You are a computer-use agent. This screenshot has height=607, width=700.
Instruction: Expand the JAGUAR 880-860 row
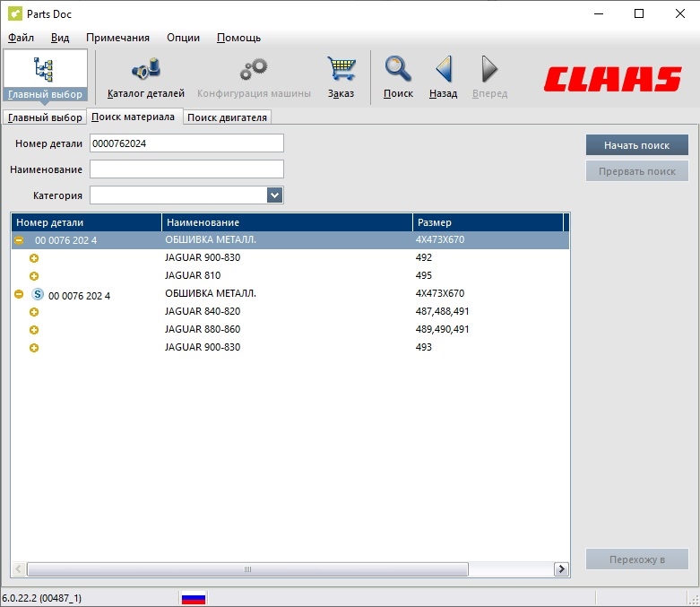(x=34, y=330)
